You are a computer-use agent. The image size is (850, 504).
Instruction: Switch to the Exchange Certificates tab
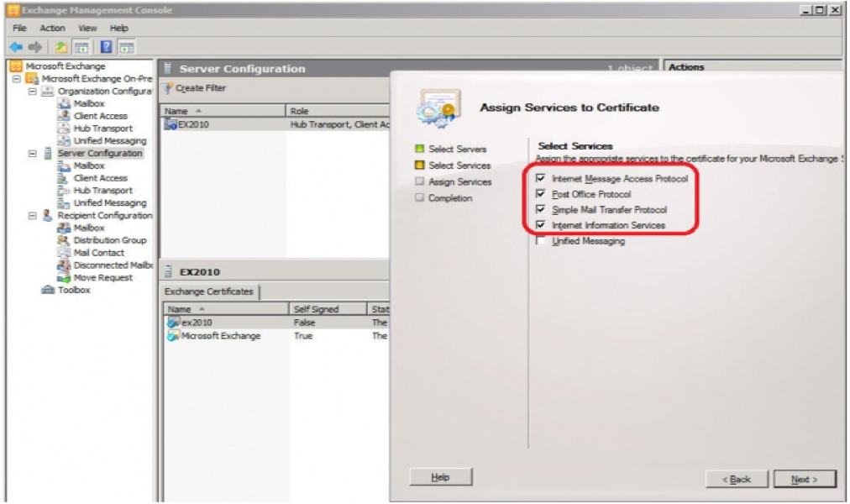[209, 291]
